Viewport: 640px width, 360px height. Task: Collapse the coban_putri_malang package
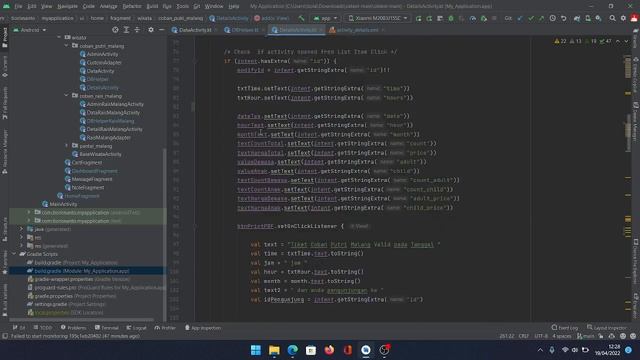pyautogui.click(x=67, y=46)
